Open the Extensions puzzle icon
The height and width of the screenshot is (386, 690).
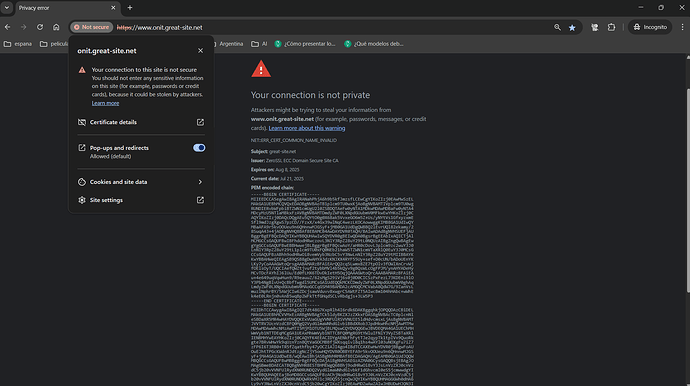click(x=611, y=27)
